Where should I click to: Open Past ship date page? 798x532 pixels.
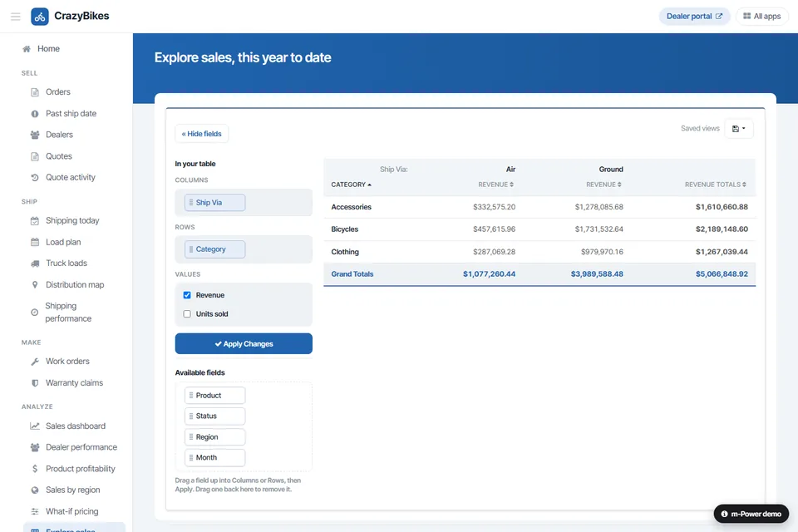click(71, 114)
